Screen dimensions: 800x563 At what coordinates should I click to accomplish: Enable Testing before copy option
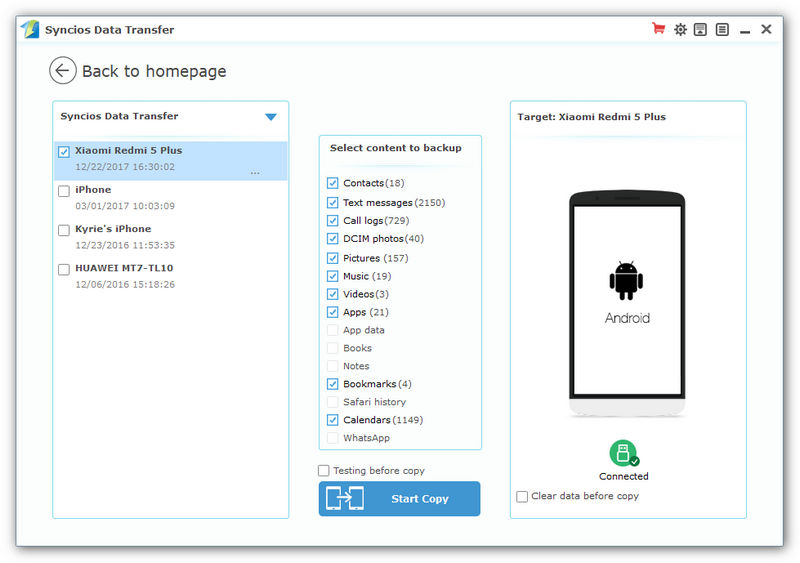click(323, 470)
